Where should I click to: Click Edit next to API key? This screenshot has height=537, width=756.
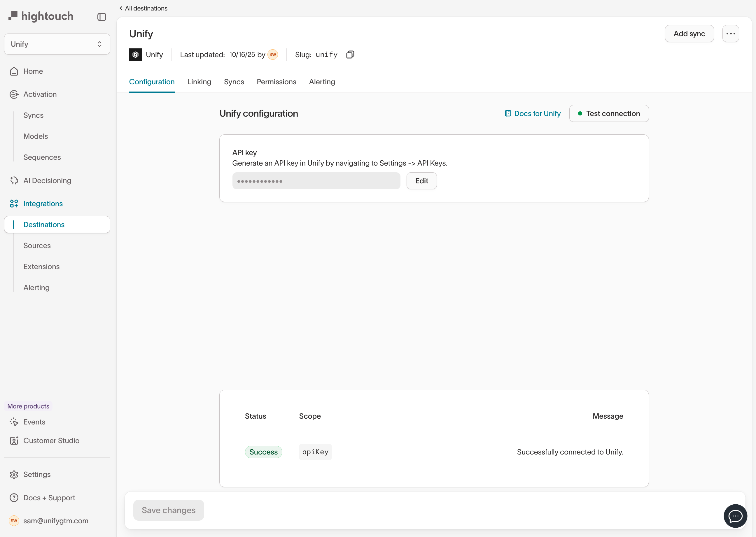(x=421, y=181)
